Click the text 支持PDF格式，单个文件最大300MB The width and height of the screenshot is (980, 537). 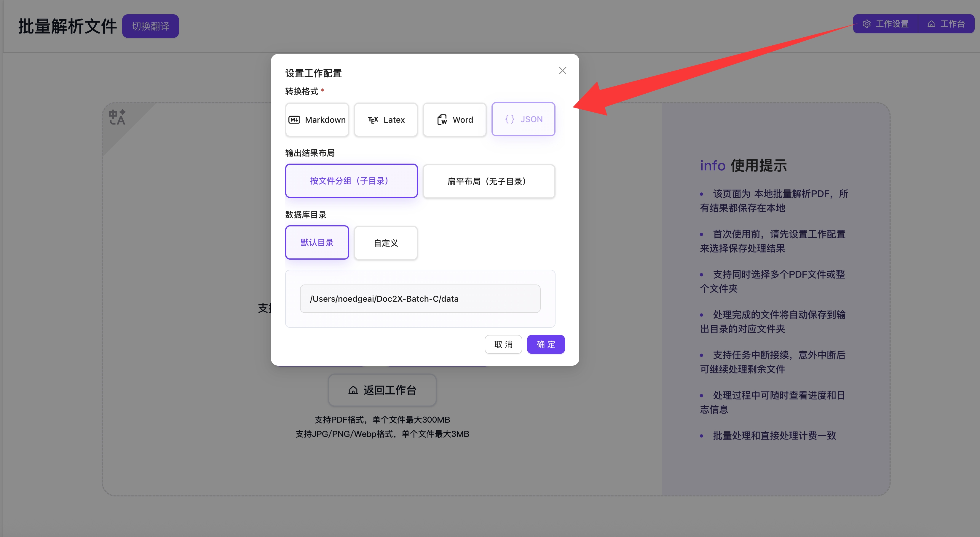[x=382, y=419]
